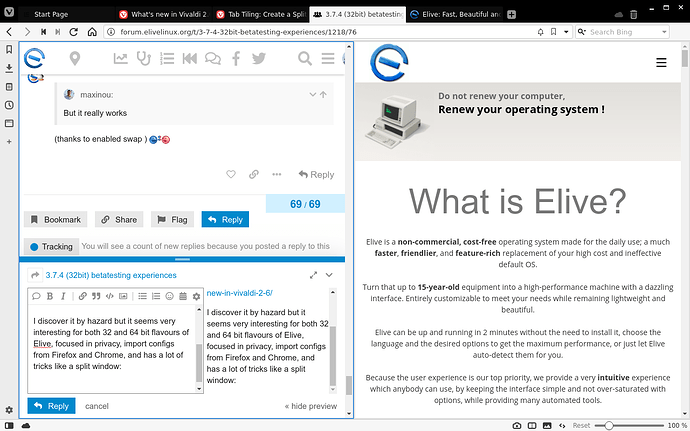Submit reply in composer
Viewport: 690px width, 431px height.
(51, 406)
